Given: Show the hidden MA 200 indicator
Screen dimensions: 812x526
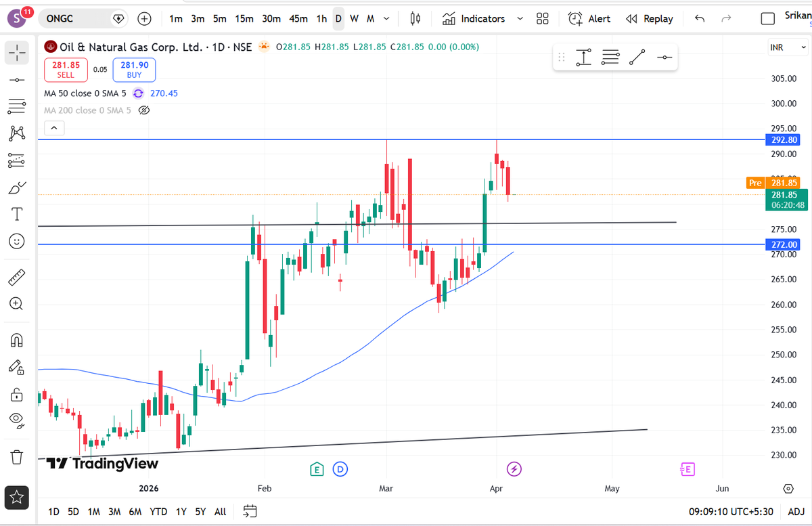Looking at the screenshot, I should click(x=143, y=110).
